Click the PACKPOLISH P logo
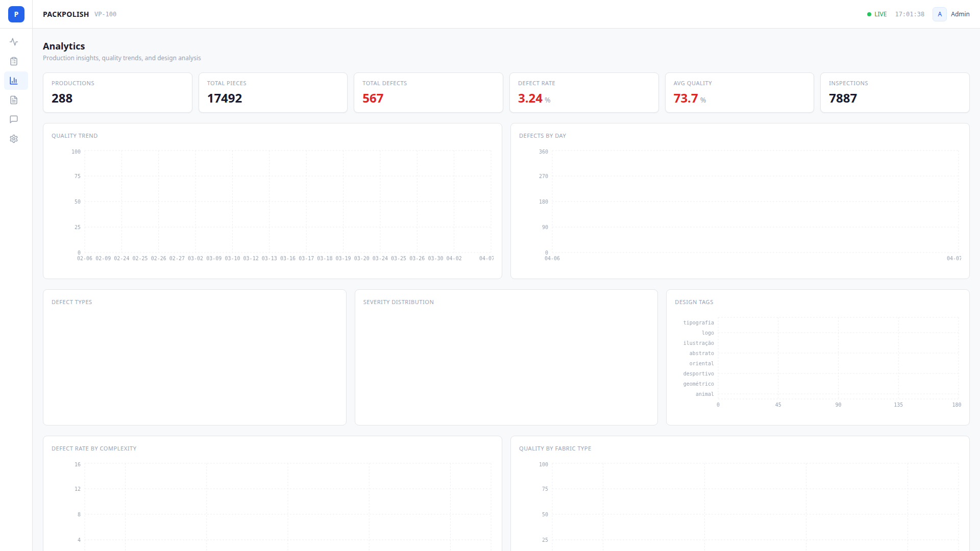The height and width of the screenshot is (551, 980). coord(16,14)
